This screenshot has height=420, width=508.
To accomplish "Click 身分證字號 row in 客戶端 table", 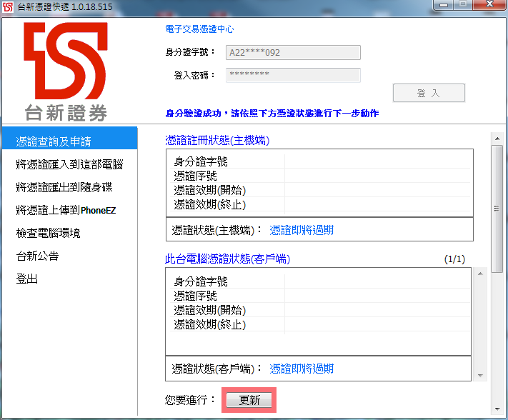I will pyautogui.click(x=320, y=281).
